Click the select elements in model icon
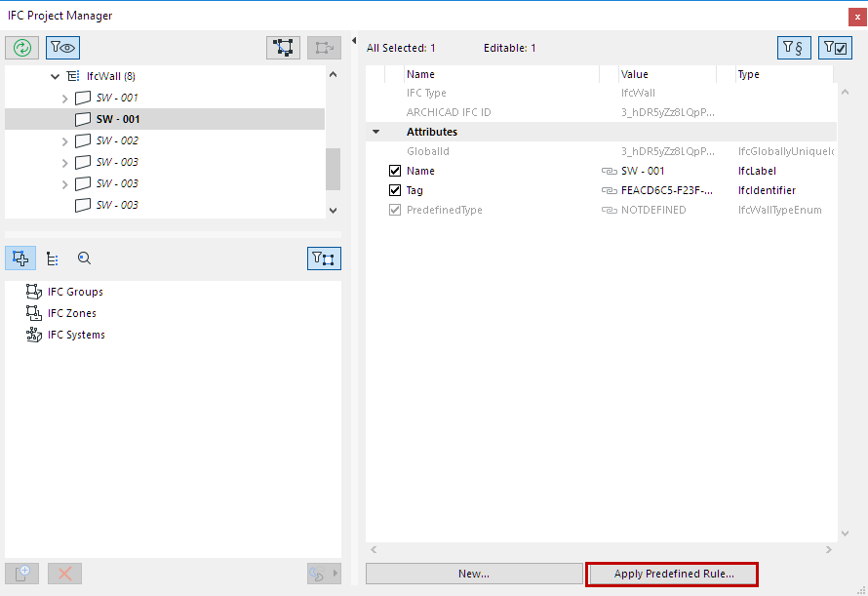This screenshot has width=868, height=596. [284, 48]
